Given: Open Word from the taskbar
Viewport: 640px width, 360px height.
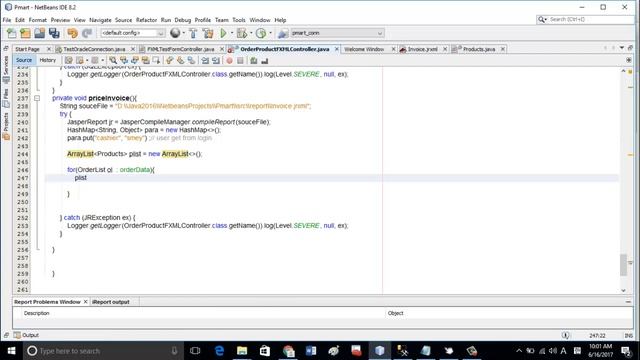Looking at the screenshot, I should click(x=311, y=351).
